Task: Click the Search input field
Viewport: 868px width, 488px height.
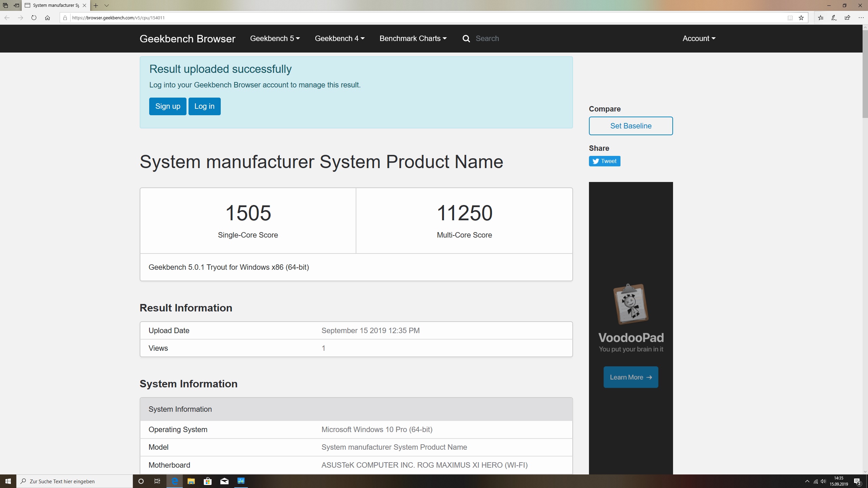Action: [509, 39]
